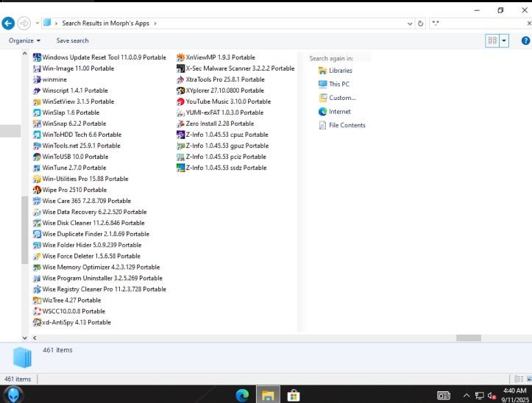Click Save search in the toolbar
This screenshot has height=403, width=532.
click(72, 40)
